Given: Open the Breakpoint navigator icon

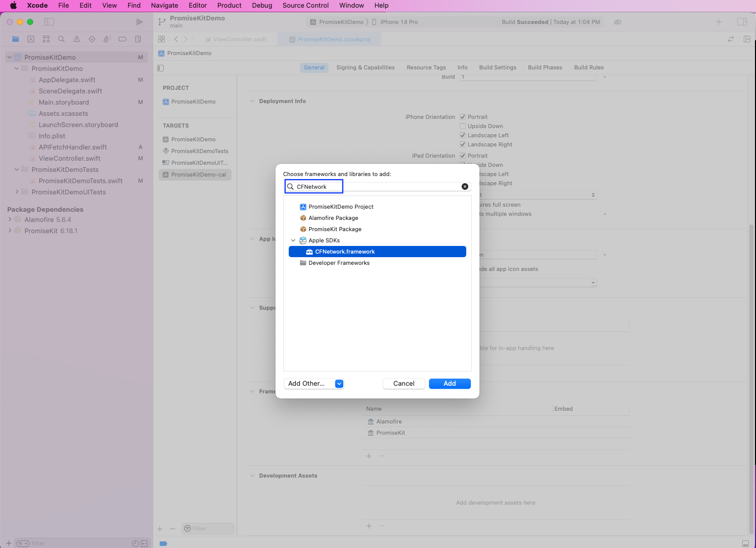Looking at the screenshot, I should click(x=122, y=39).
